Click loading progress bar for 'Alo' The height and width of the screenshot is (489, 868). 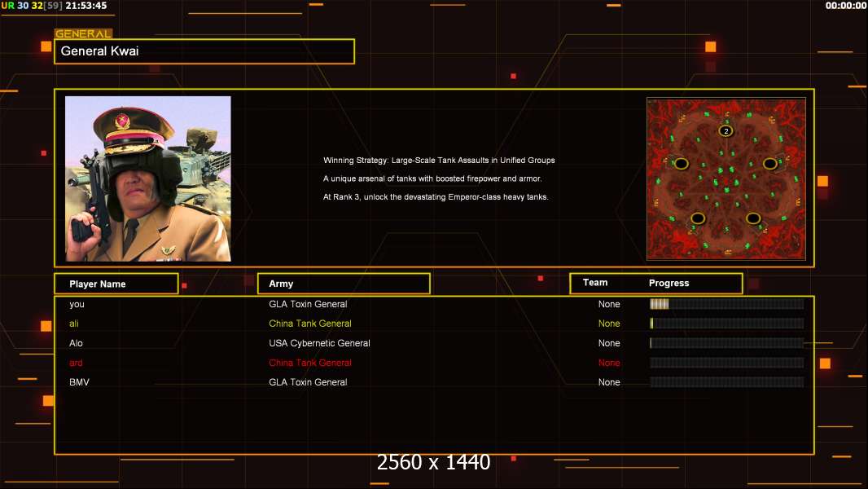coord(727,343)
